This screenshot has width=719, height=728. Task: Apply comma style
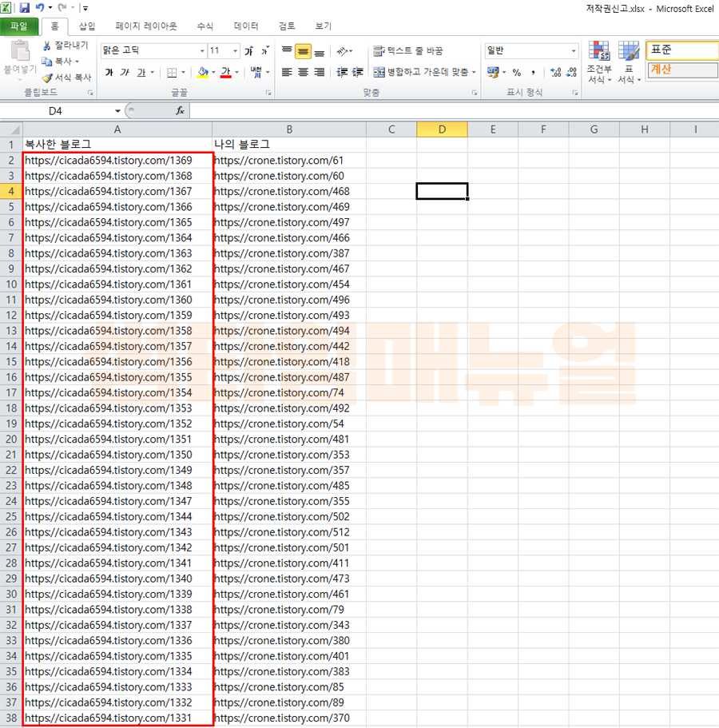click(534, 72)
